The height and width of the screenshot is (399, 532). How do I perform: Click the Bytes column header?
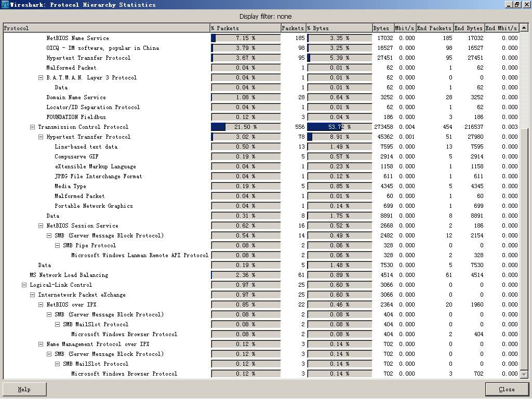coord(383,28)
